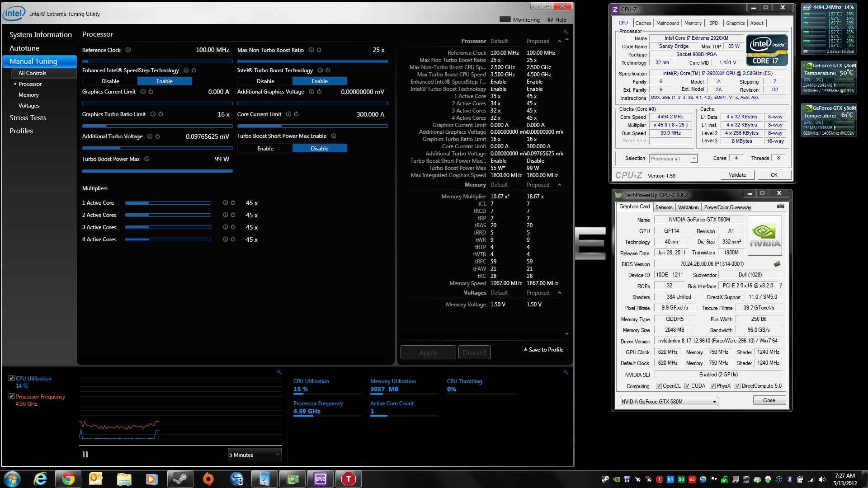This screenshot has height=488, width=868.
Task: Open Help in Extreme Tuning Utility
Action: point(557,20)
